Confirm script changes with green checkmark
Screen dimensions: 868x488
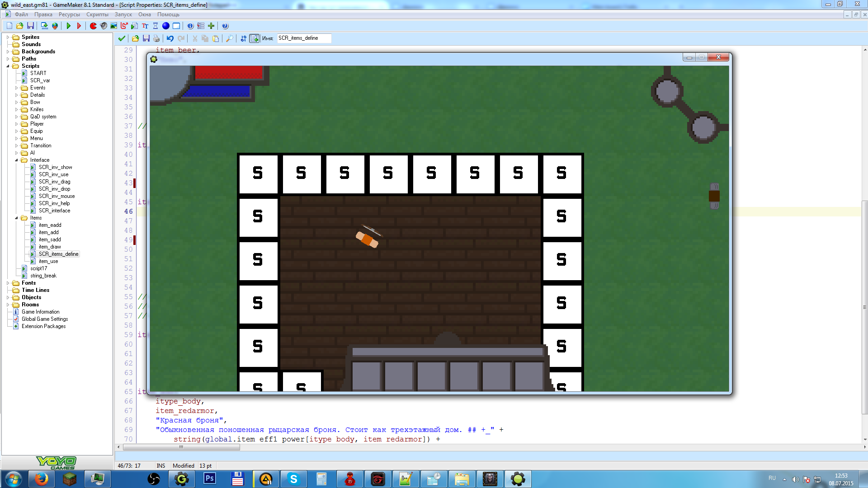coord(122,38)
